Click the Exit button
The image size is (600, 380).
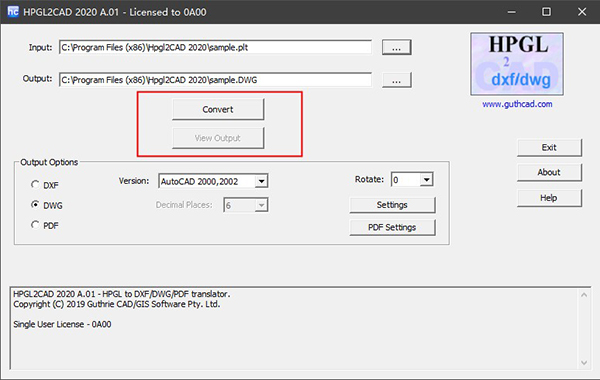pyautogui.click(x=549, y=148)
